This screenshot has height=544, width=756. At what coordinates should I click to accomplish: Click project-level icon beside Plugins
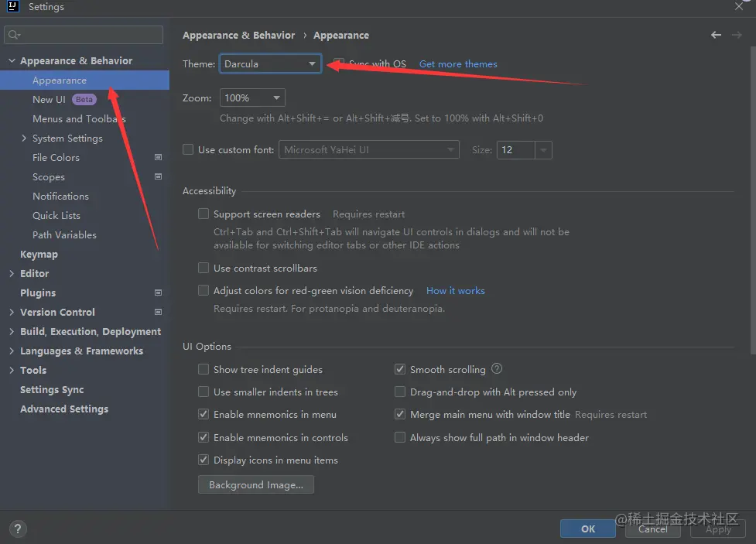coord(159,293)
